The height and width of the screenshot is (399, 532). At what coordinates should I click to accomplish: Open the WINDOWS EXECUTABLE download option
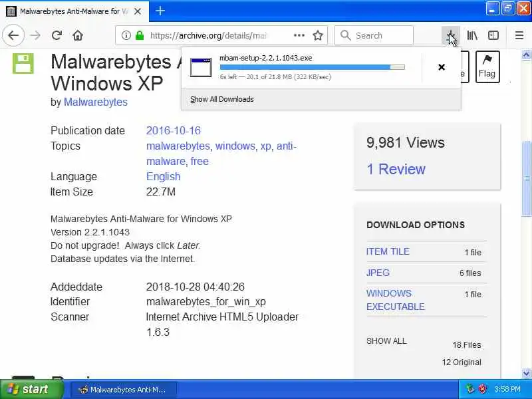pos(395,300)
